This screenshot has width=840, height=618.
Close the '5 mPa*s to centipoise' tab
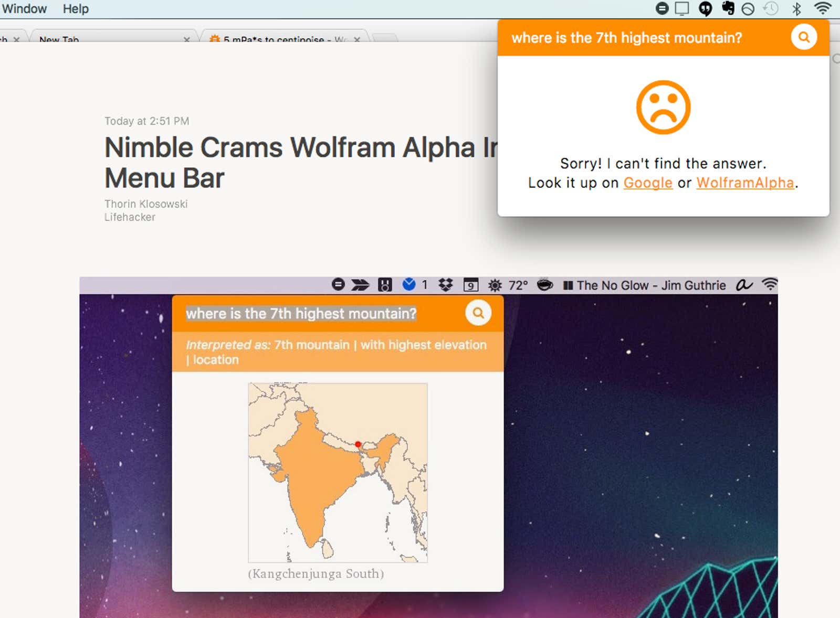[x=357, y=39]
